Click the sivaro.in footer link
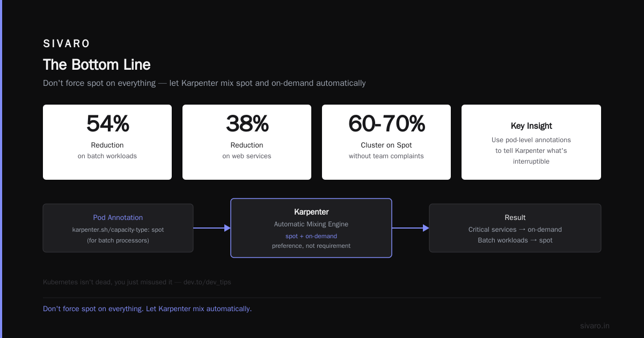 click(595, 326)
